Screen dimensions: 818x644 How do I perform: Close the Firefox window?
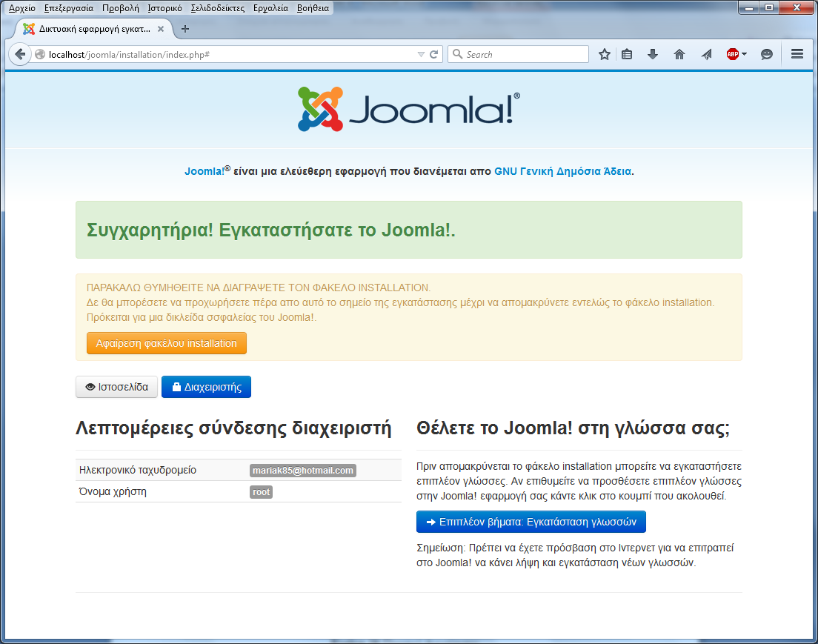coord(797,7)
